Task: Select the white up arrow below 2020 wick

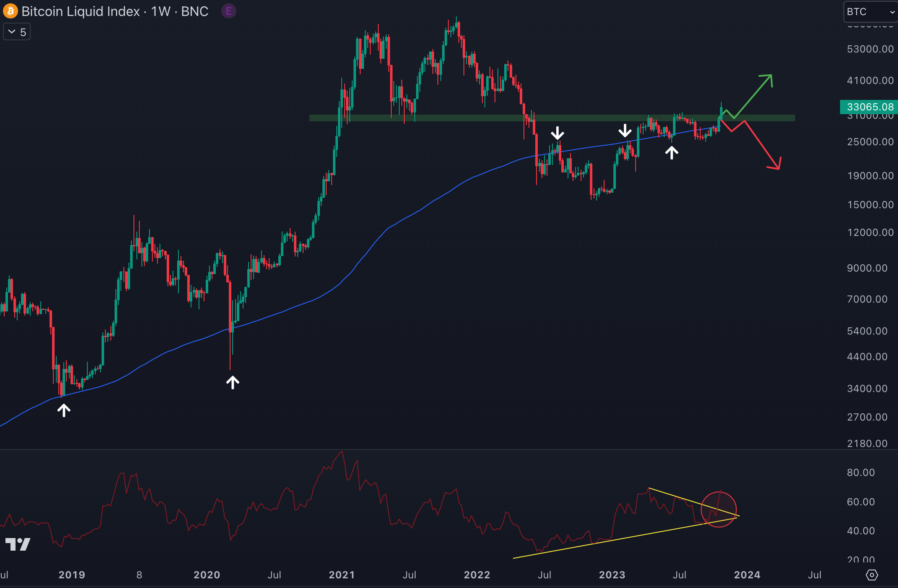Action: [233, 382]
